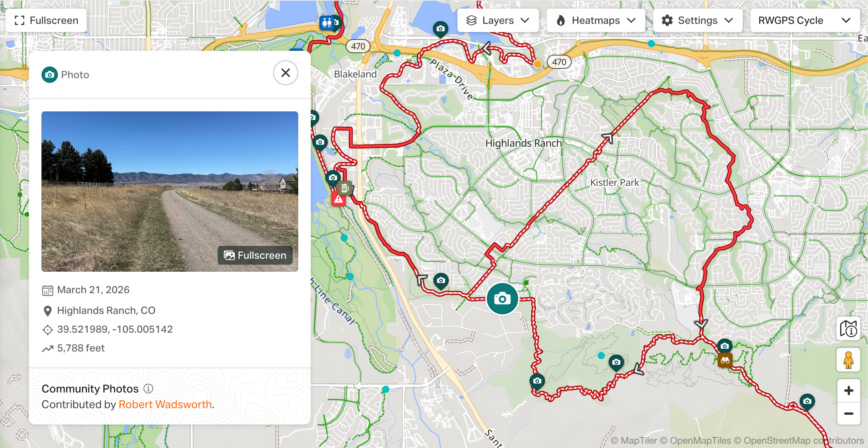Change the RWGPS Cycle map style

click(805, 20)
